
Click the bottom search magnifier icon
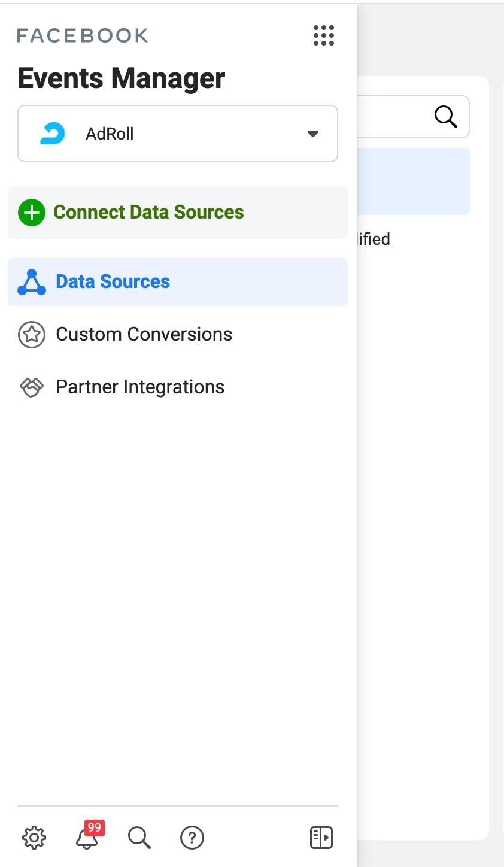click(x=139, y=838)
